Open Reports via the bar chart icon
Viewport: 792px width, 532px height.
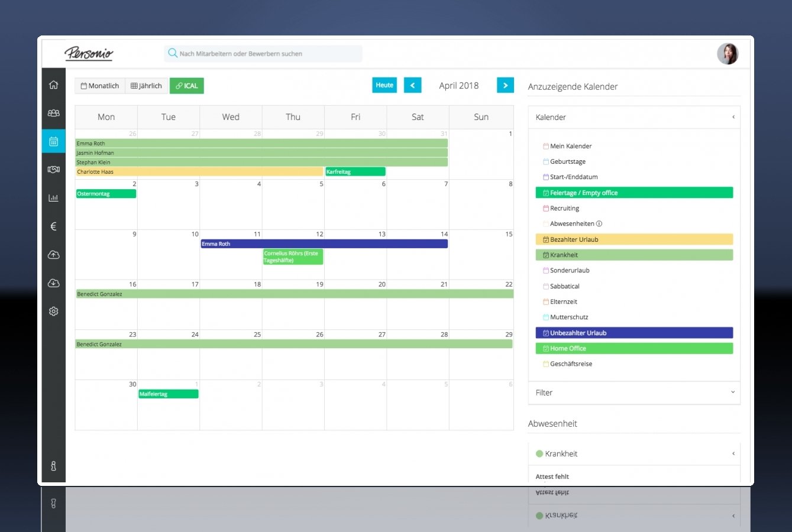coord(53,197)
